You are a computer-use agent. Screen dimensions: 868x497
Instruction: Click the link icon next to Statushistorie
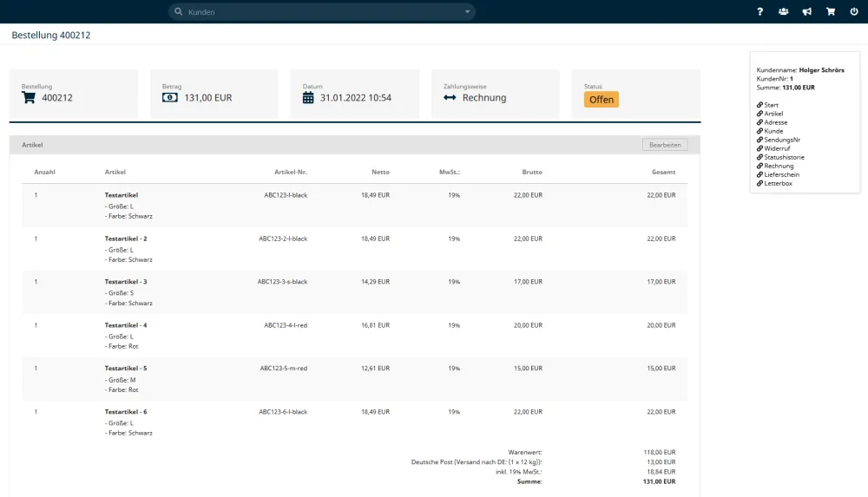(759, 157)
